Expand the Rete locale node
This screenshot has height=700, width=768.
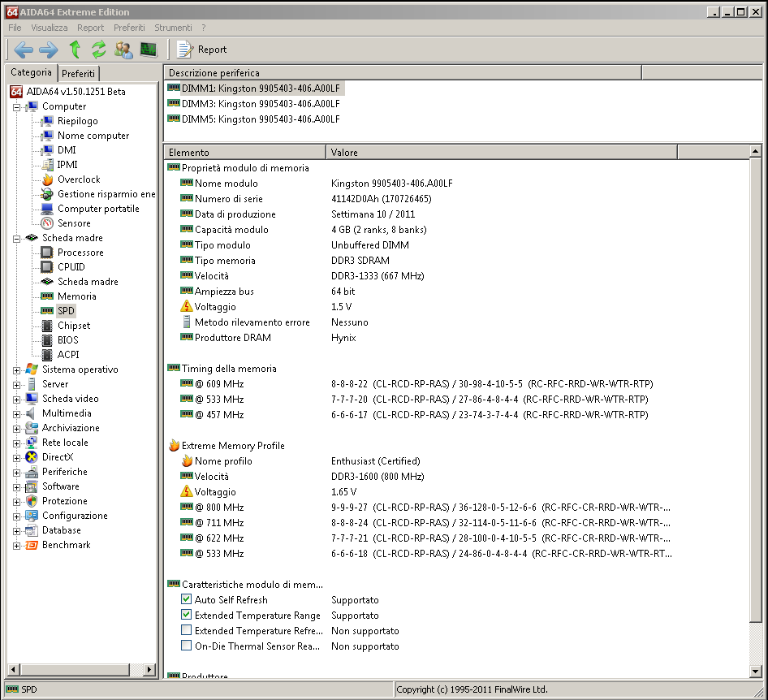pos(17,443)
